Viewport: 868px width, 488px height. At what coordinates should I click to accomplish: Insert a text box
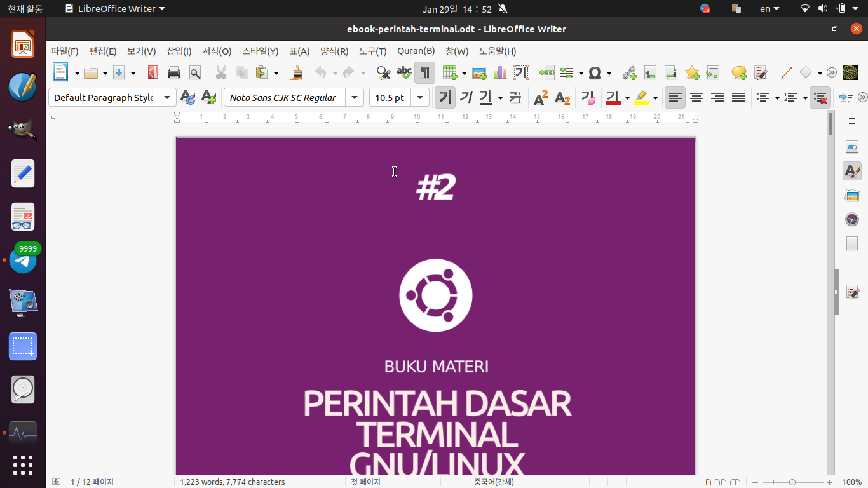(521, 72)
